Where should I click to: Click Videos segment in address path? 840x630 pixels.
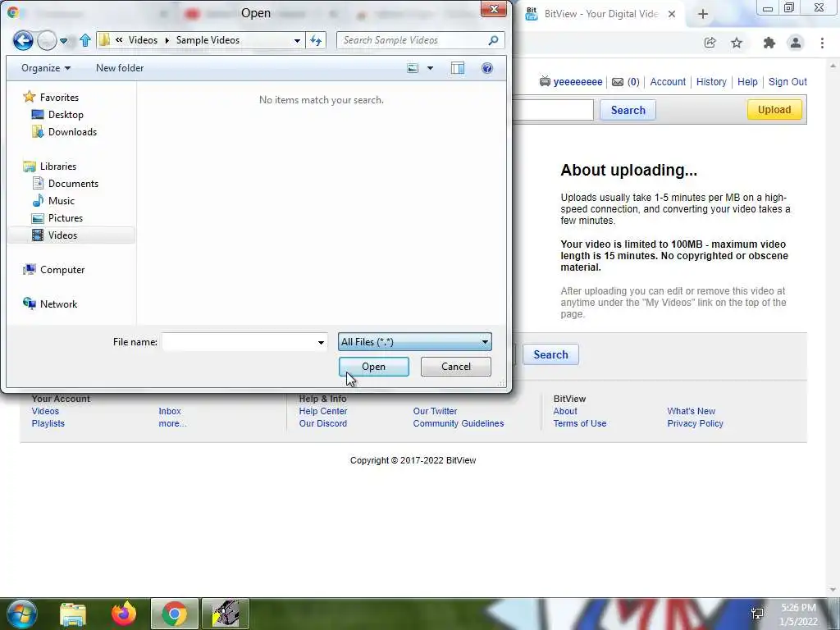tap(143, 40)
